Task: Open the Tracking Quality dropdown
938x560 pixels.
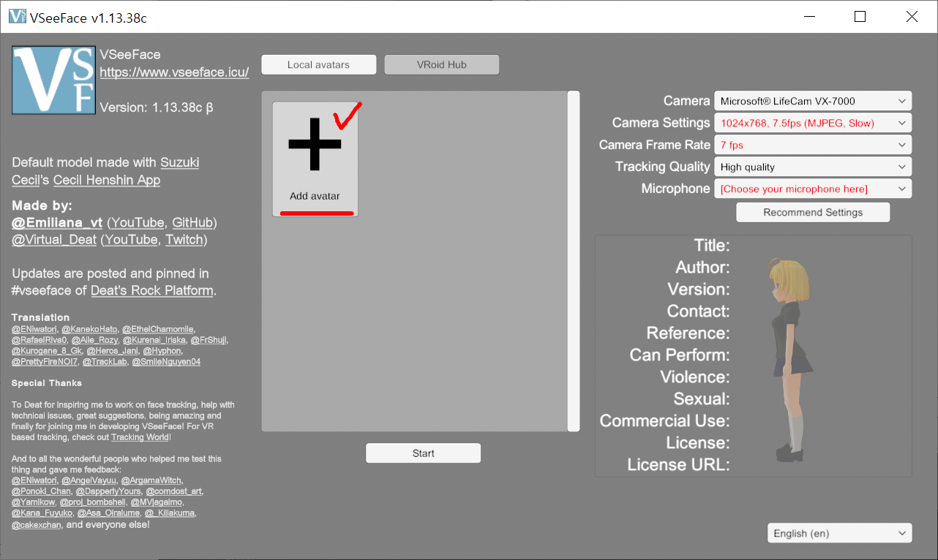Action: pos(813,167)
